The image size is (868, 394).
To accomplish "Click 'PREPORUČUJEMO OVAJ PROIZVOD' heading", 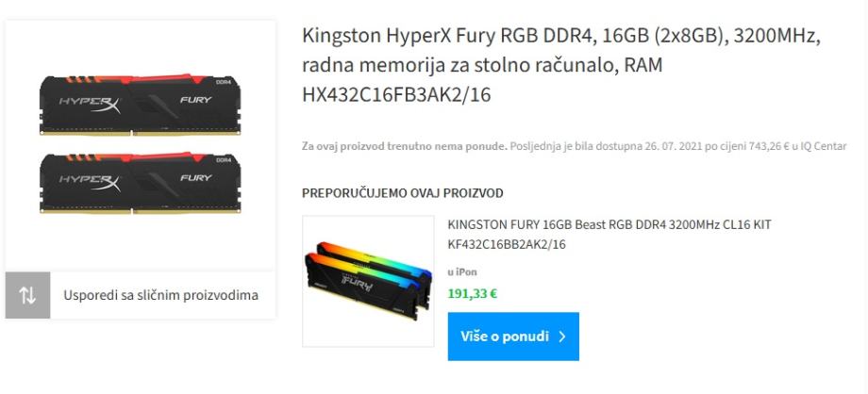I will point(403,193).
